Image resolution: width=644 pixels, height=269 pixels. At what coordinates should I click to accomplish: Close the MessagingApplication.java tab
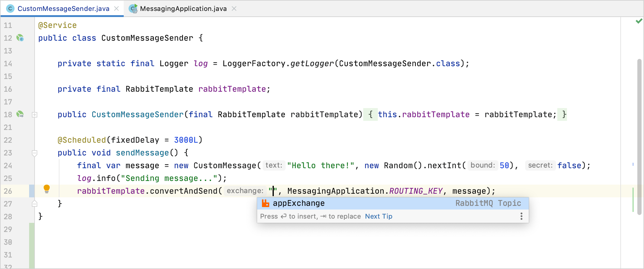tap(234, 9)
